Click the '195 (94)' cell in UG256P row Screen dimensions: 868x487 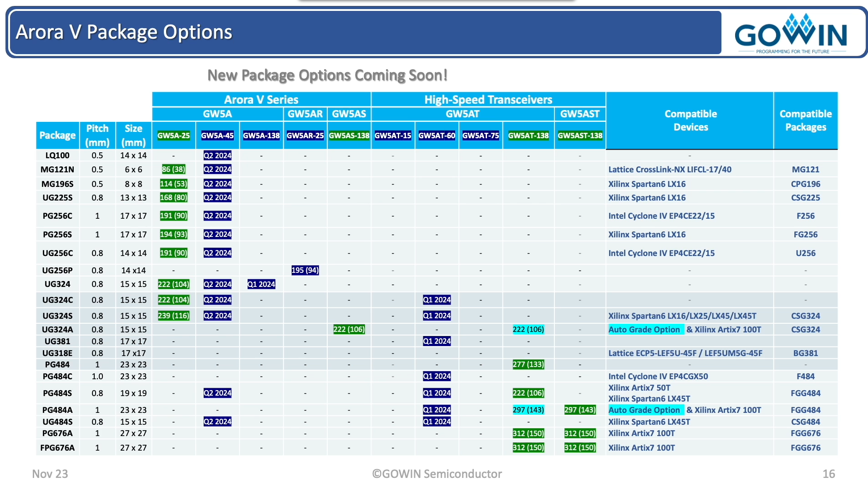point(305,271)
